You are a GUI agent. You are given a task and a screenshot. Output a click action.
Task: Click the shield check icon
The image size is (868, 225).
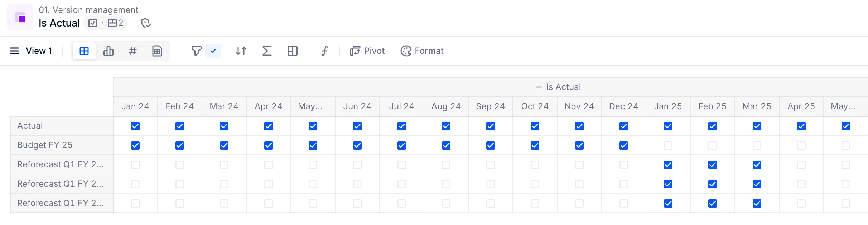(x=146, y=23)
